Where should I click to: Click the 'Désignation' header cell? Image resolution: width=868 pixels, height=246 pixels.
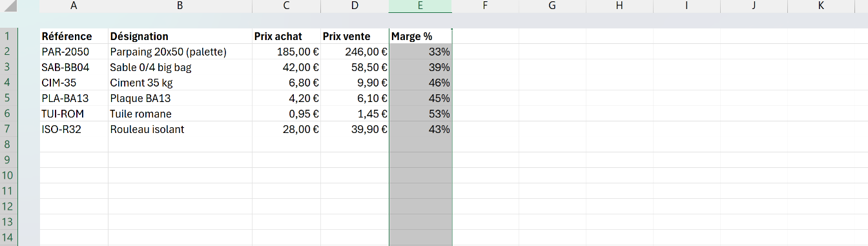180,36
